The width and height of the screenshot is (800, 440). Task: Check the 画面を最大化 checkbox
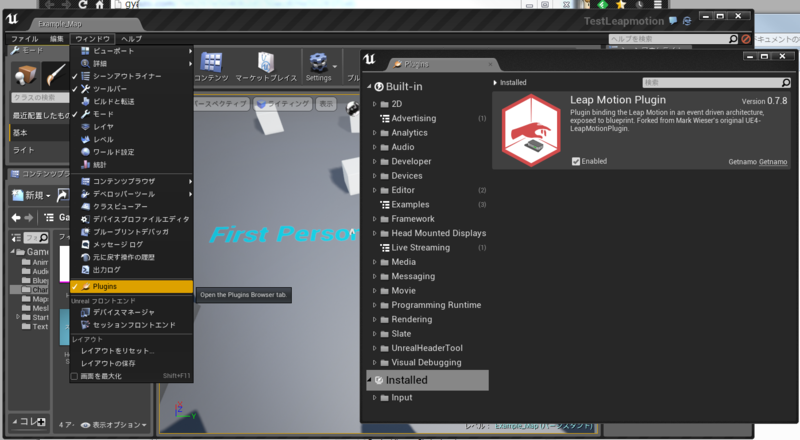(x=74, y=376)
